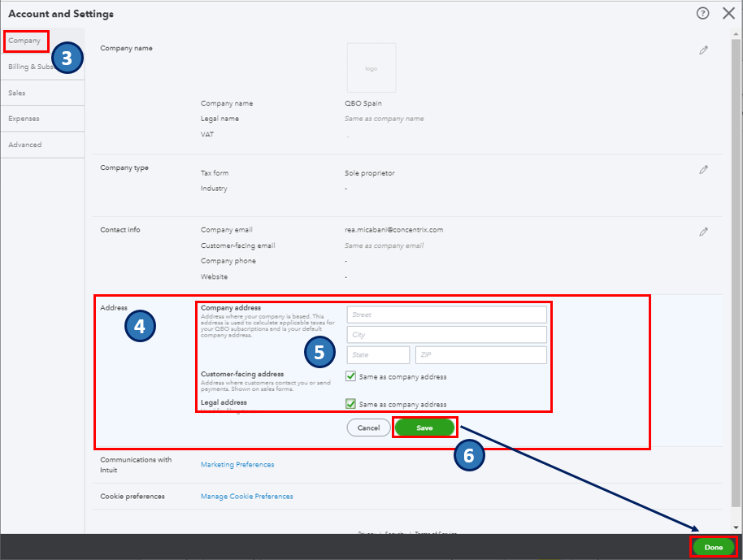Click the green Done button
Screen dimensions: 743x560
pyautogui.click(x=714, y=547)
